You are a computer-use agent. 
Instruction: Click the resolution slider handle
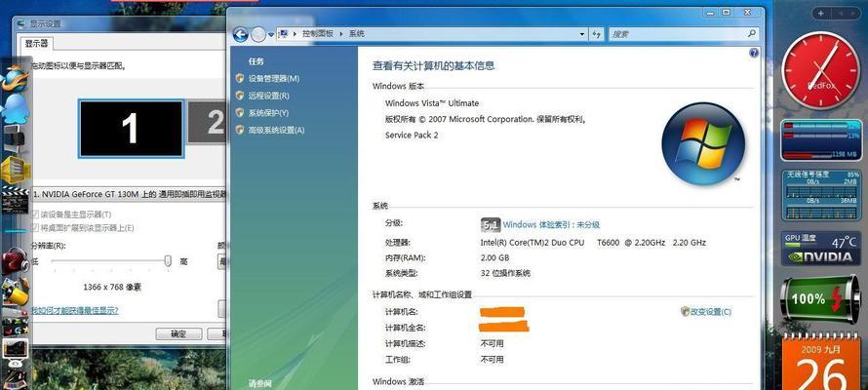pyautogui.click(x=169, y=261)
